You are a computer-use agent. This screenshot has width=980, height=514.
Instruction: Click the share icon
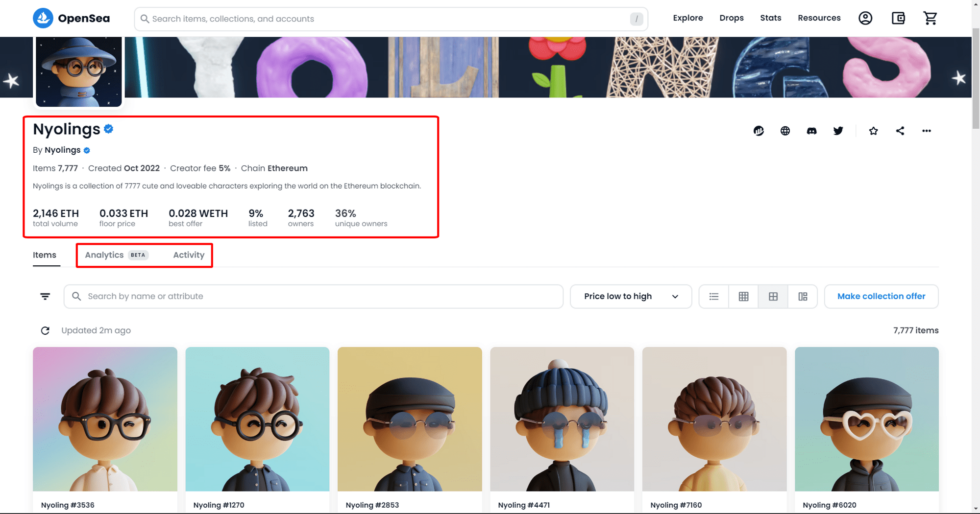point(900,131)
